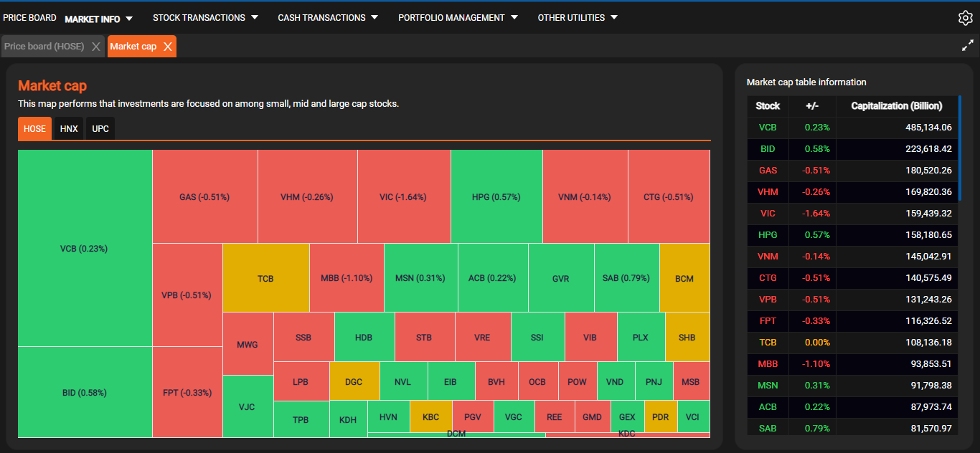This screenshot has width=980, height=453.
Task: Select the UPC exchange tab
Action: pos(100,129)
